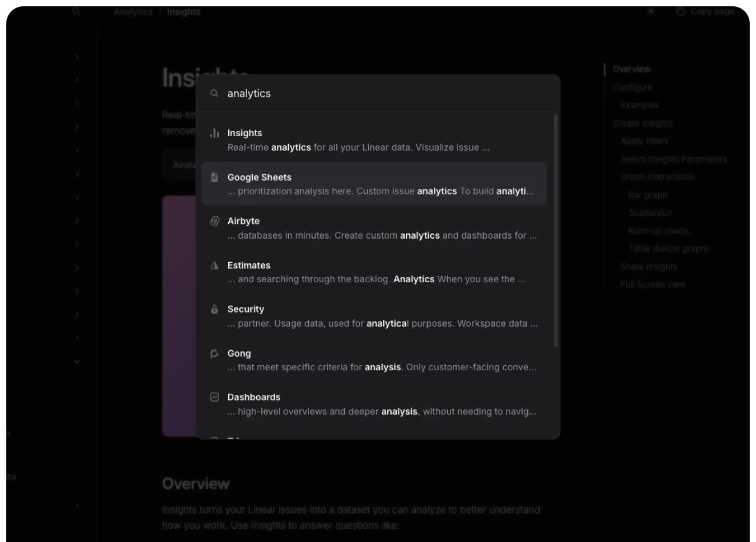Expand the first sidebar chevron
The width and height of the screenshot is (756, 542).
(77, 57)
